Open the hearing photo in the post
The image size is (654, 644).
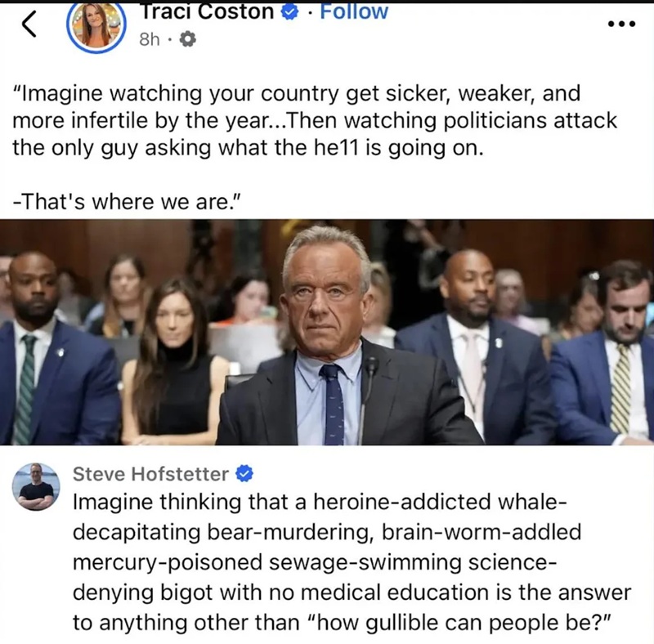(327, 332)
